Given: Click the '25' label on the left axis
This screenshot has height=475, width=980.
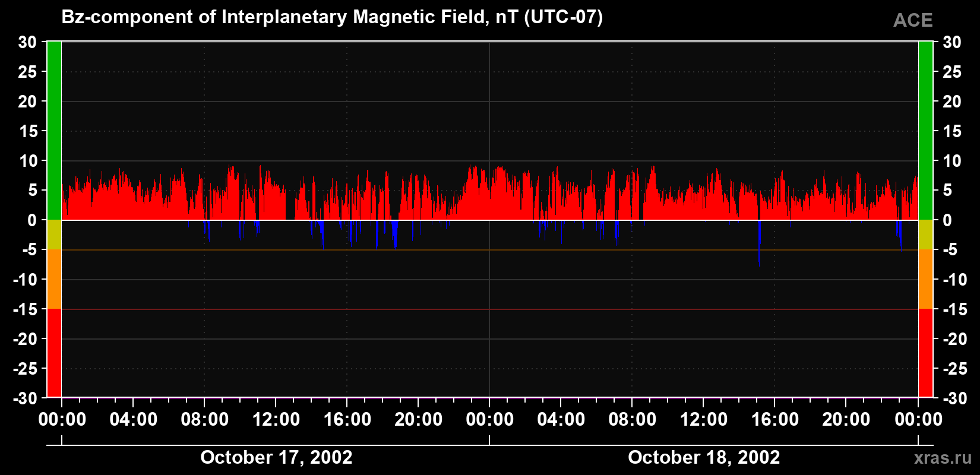Looking at the screenshot, I should [27, 72].
